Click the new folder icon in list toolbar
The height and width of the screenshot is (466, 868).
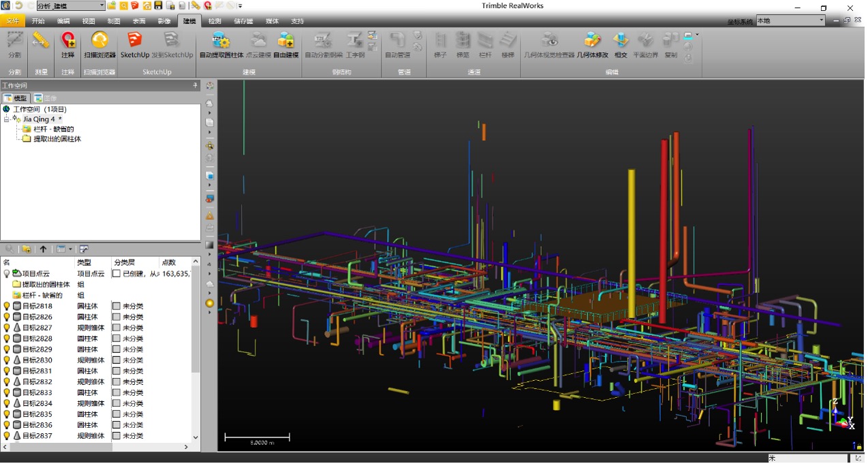27,249
